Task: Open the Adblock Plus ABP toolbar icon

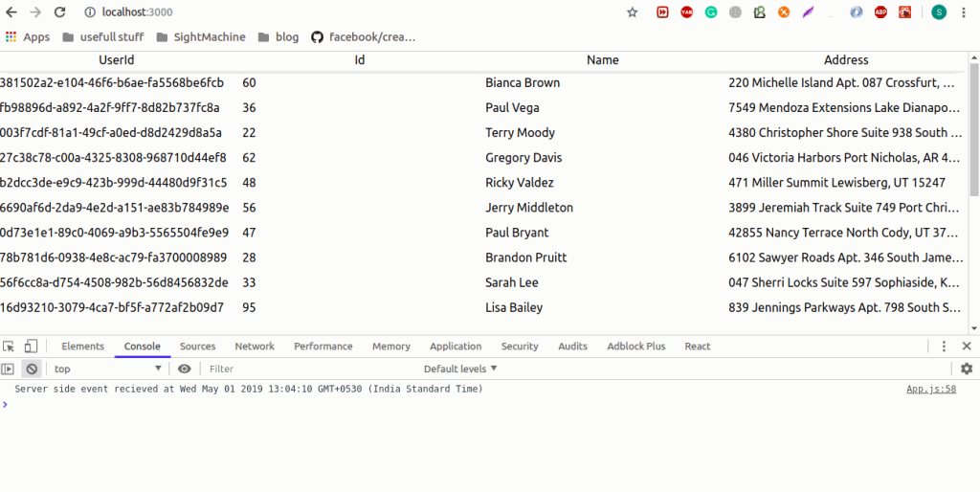Action: [x=881, y=11]
